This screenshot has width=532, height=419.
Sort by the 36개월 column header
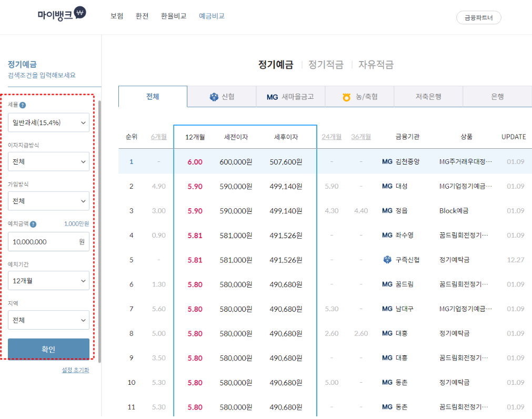pyautogui.click(x=361, y=137)
